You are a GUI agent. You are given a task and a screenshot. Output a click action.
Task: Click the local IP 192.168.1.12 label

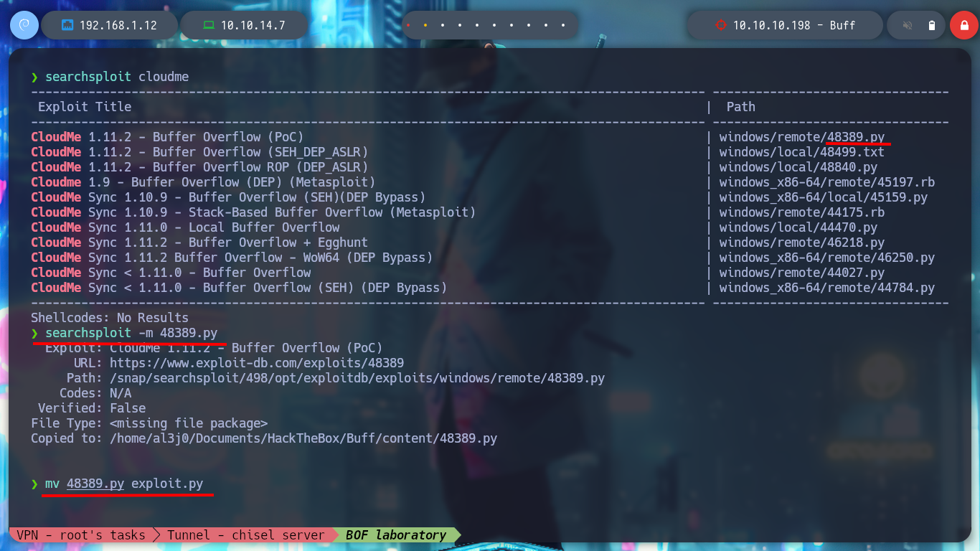click(118, 25)
